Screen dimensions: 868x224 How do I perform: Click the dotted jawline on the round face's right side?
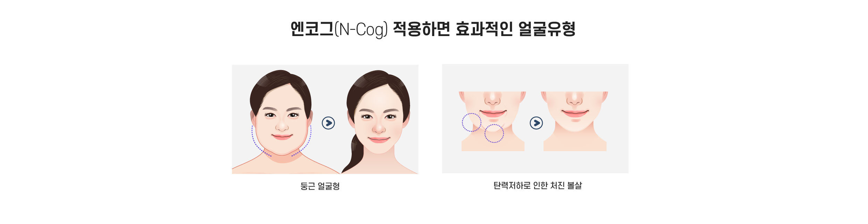[x=303, y=141]
